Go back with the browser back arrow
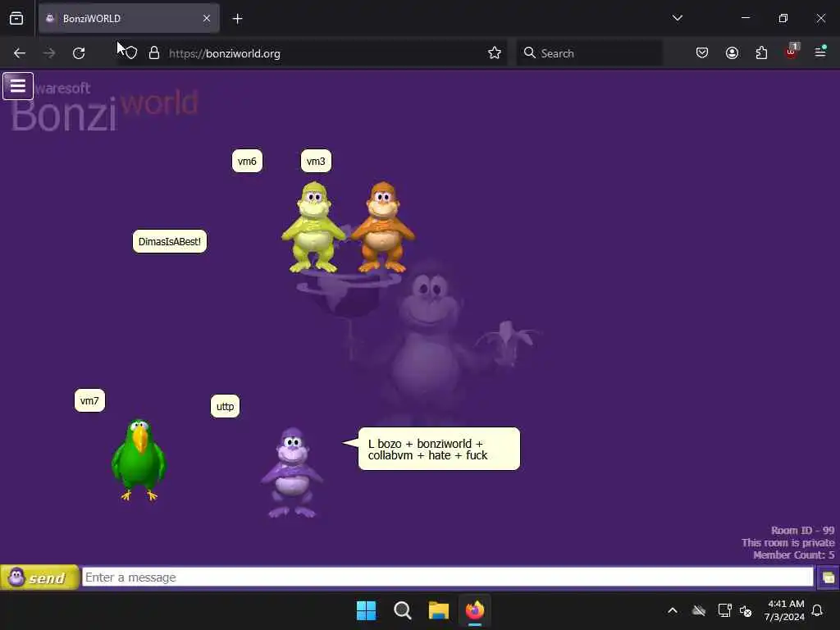The image size is (840, 630). (x=20, y=53)
